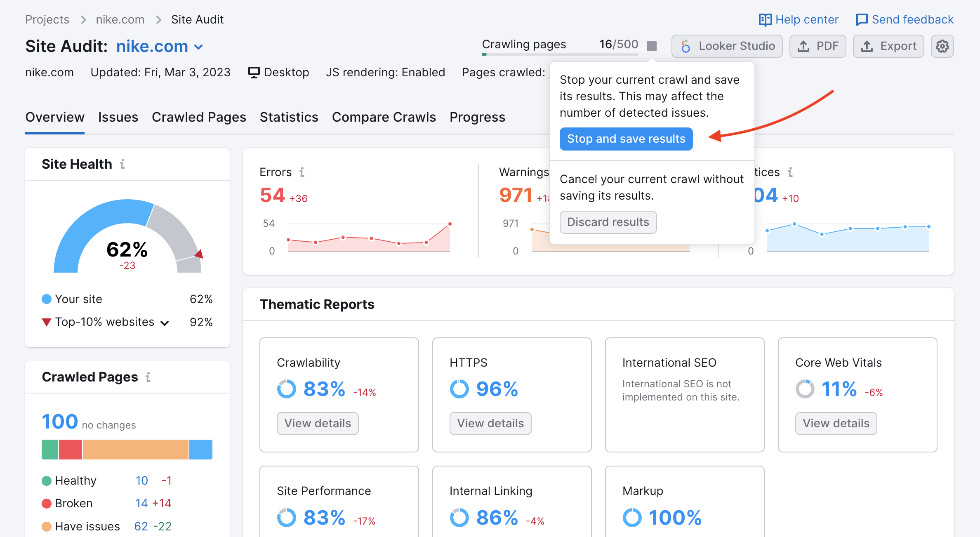This screenshot has width=980, height=537.
Task: Export report as PDF
Action: (x=817, y=46)
